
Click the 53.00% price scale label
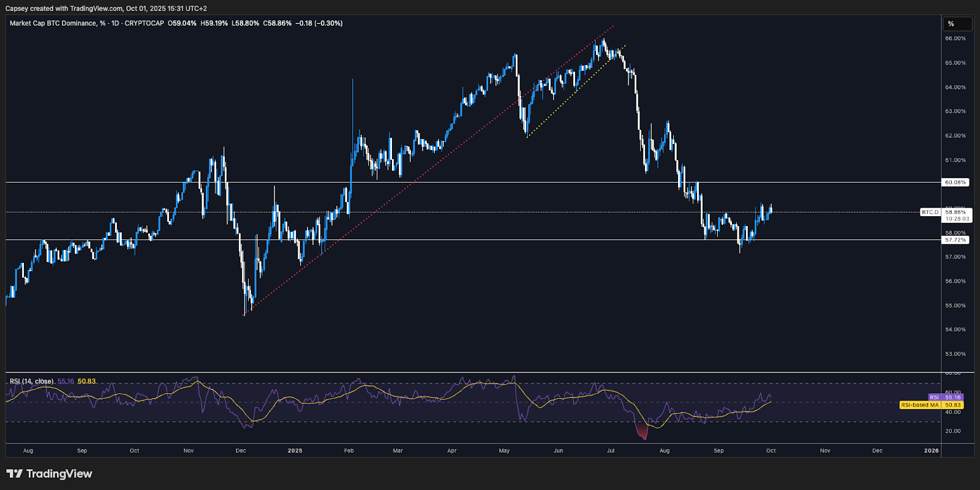pyautogui.click(x=955, y=353)
